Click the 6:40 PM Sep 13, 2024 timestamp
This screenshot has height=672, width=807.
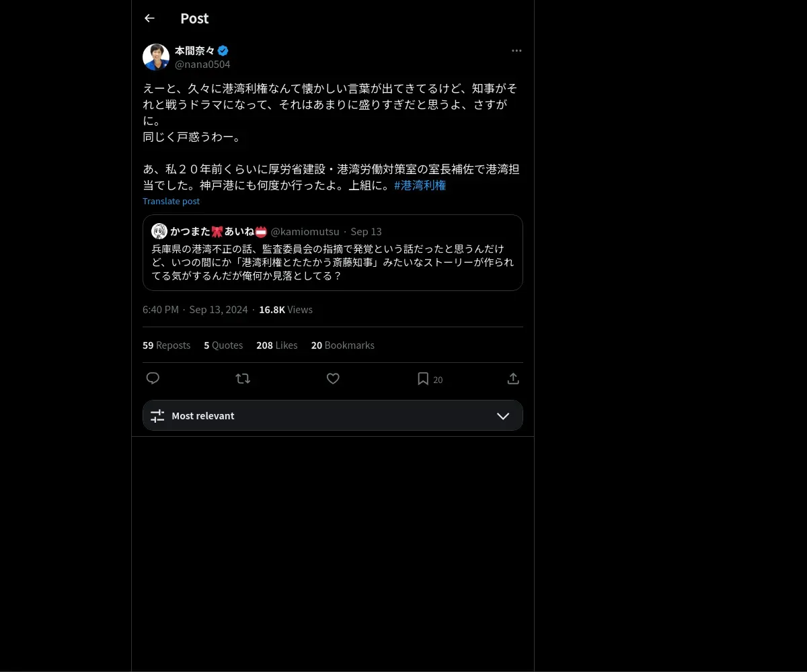(x=195, y=310)
